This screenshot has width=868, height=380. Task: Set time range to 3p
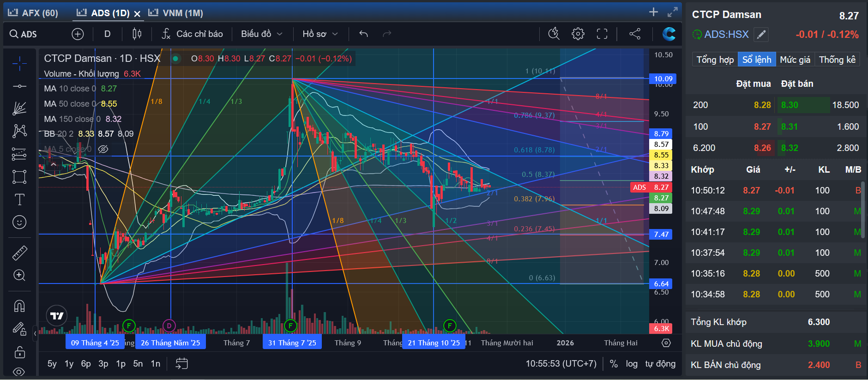click(103, 364)
